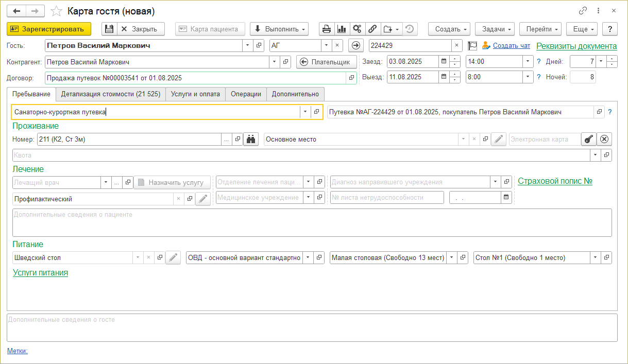Expand the check-in time 14:00 dropdown

click(x=528, y=62)
